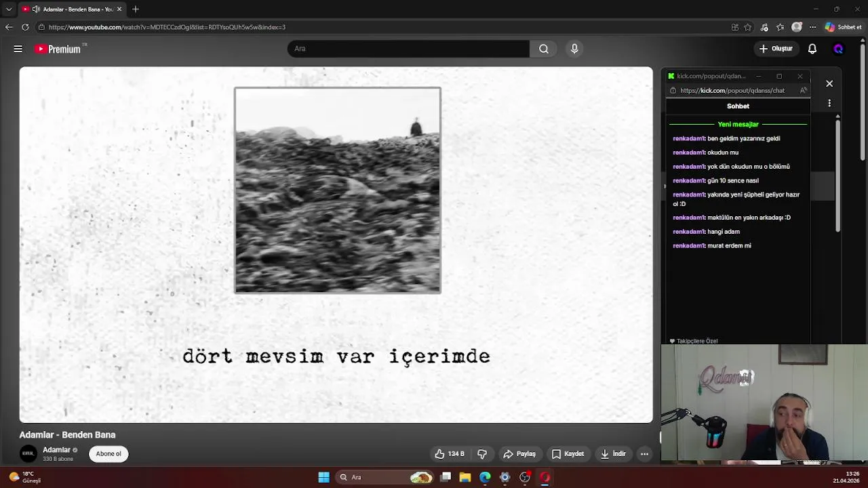View site information lock icon
This screenshot has width=868, height=488.
(41, 27)
